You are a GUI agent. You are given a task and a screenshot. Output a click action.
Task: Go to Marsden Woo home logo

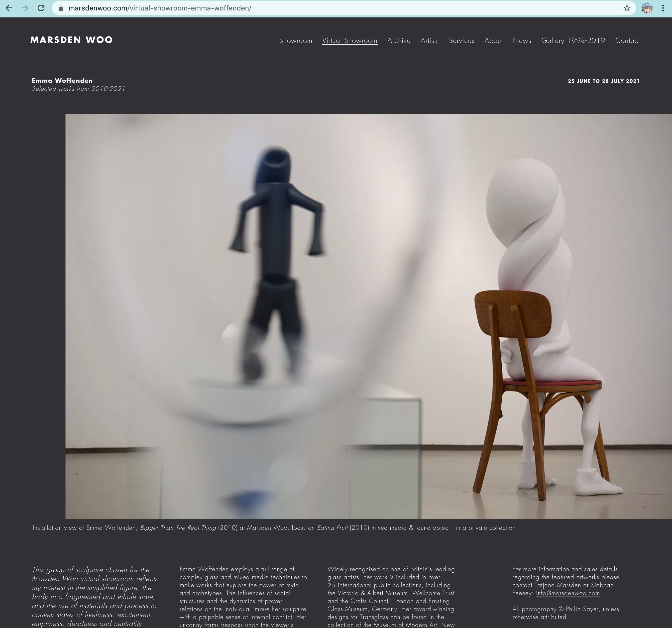(71, 40)
